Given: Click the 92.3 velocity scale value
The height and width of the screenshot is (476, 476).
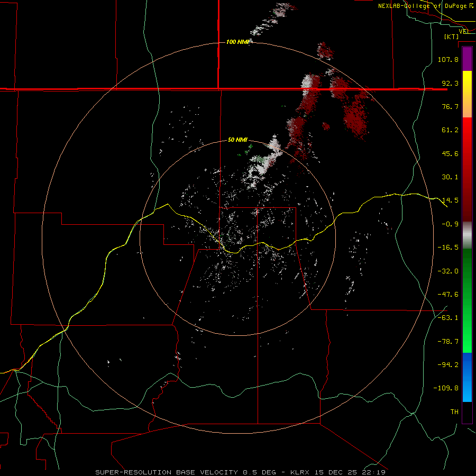Looking at the screenshot, I should (450, 83).
